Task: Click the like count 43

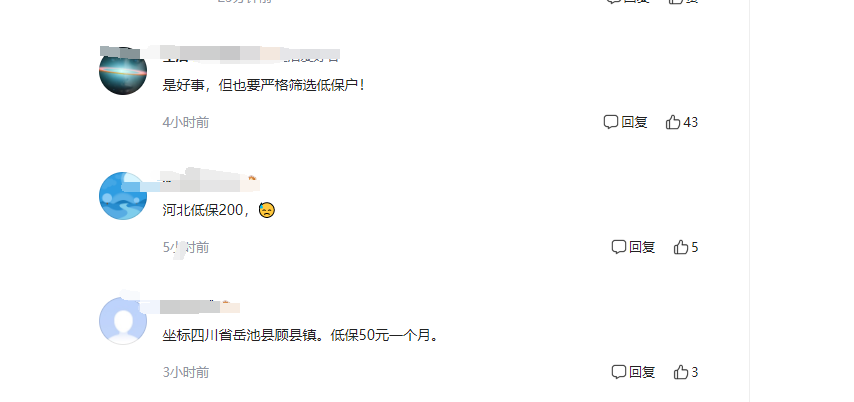Action: 691,122
